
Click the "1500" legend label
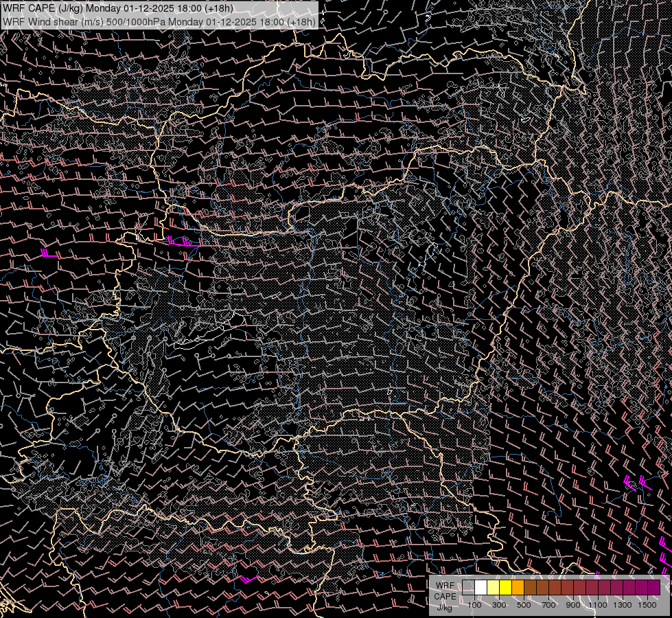coord(647,605)
